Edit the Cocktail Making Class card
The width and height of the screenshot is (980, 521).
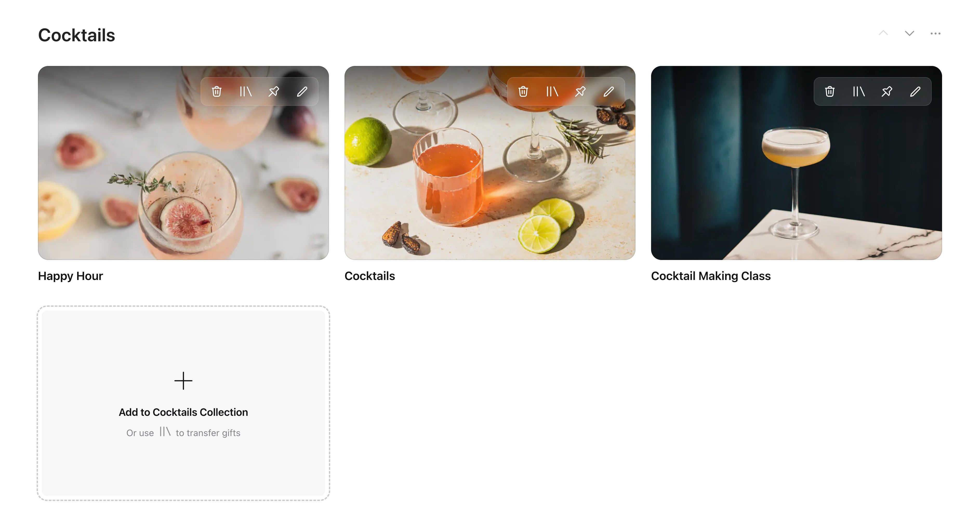pyautogui.click(x=916, y=91)
